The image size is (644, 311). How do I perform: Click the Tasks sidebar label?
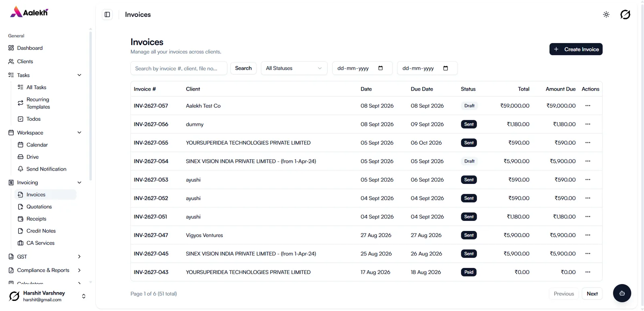(23, 75)
